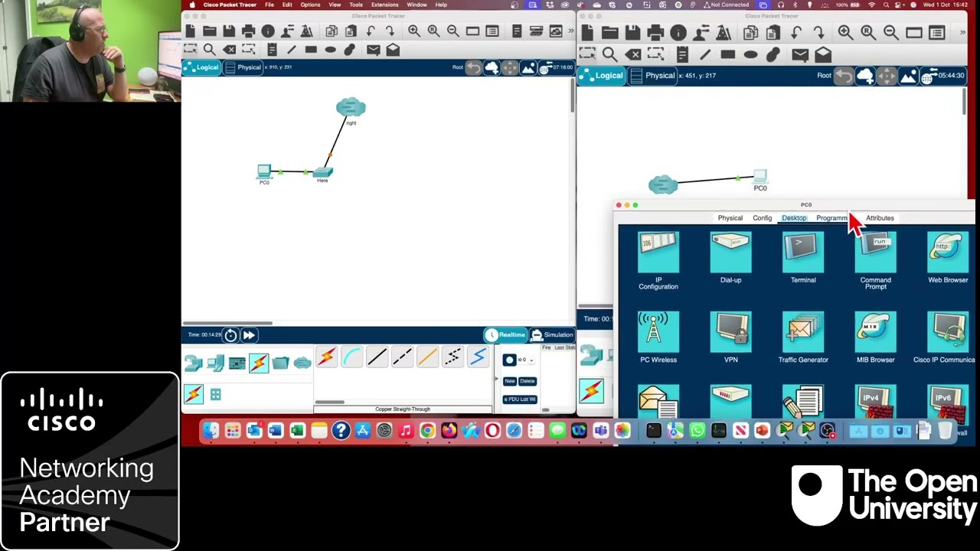This screenshot has width=980, height=551.
Task: Select the Inspect magnifier tool in left window
Action: 209,50
